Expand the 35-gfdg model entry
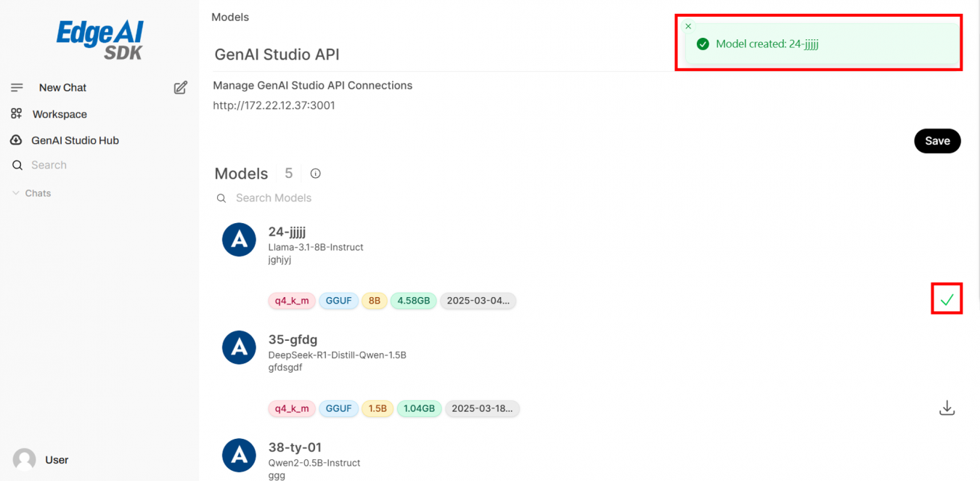This screenshot has width=980, height=481. (x=293, y=339)
